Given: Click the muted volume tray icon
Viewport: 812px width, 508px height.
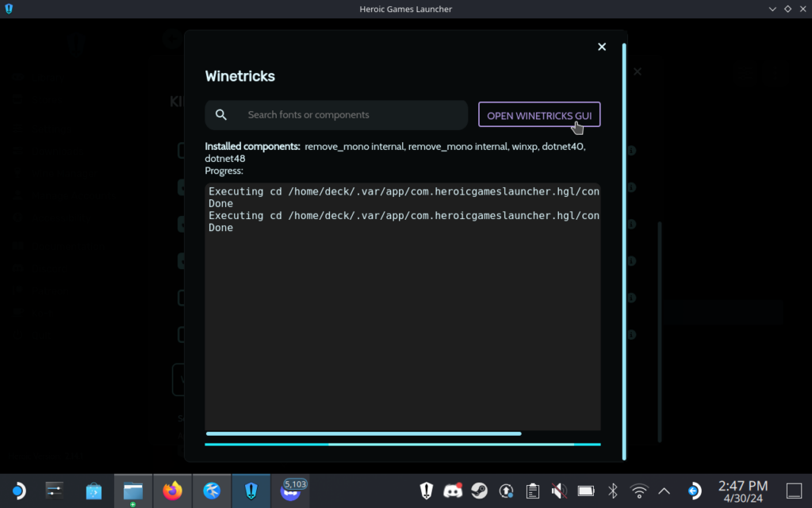Looking at the screenshot, I should pyautogui.click(x=559, y=491).
